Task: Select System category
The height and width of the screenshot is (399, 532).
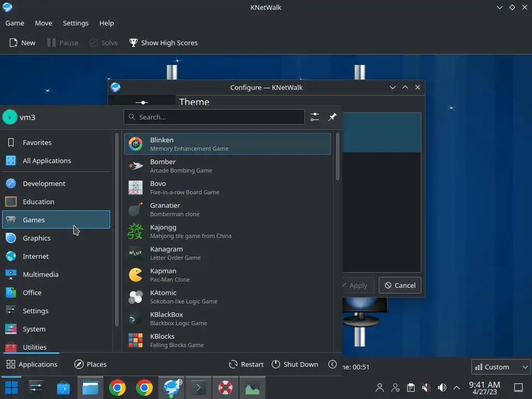Action: click(x=56, y=329)
